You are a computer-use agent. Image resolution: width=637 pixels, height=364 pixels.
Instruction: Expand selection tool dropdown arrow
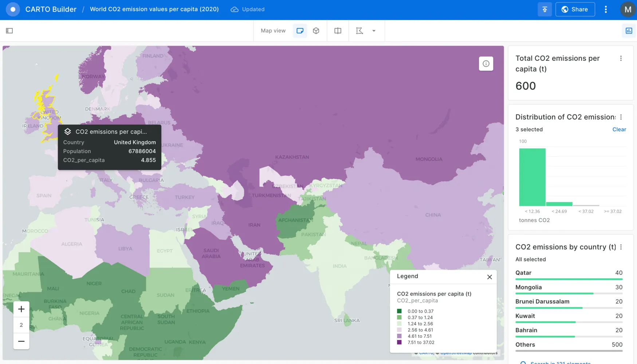(374, 31)
